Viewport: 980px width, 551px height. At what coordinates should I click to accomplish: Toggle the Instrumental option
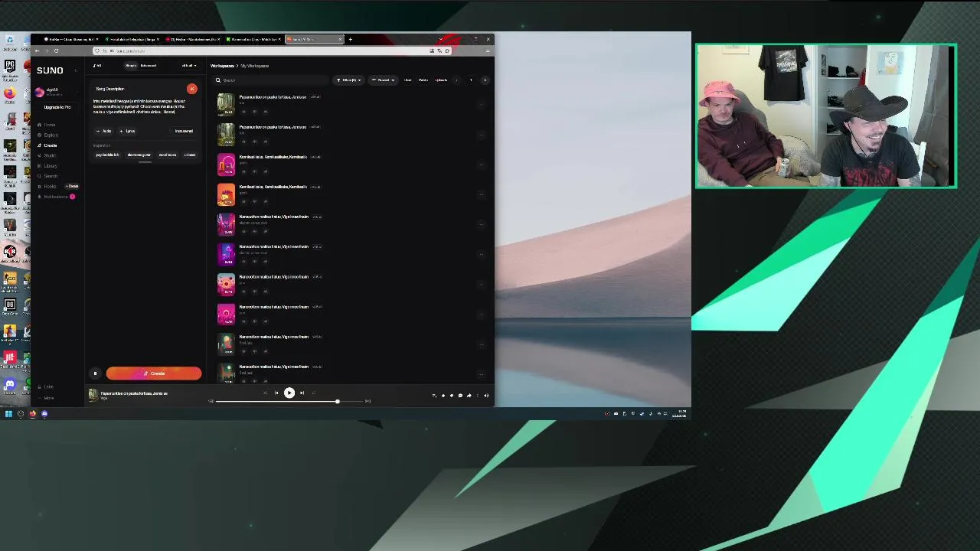point(184,131)
